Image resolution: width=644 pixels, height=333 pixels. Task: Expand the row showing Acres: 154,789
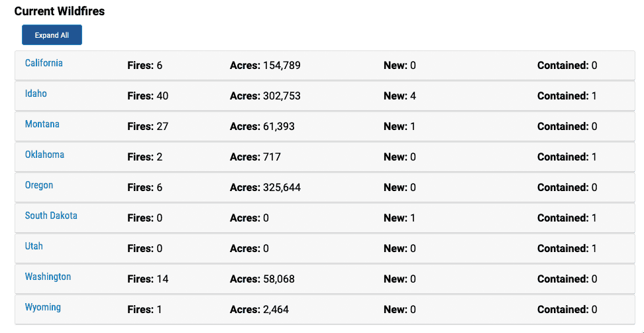point(325,66)
